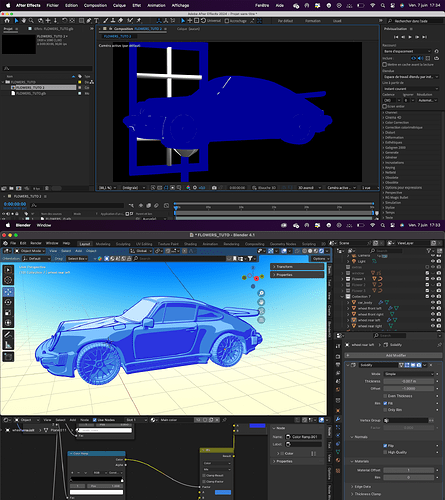The image size is (445, 500).
Task: Open the Global transform orientation dropdown
Action: click(x=141, y=251)
